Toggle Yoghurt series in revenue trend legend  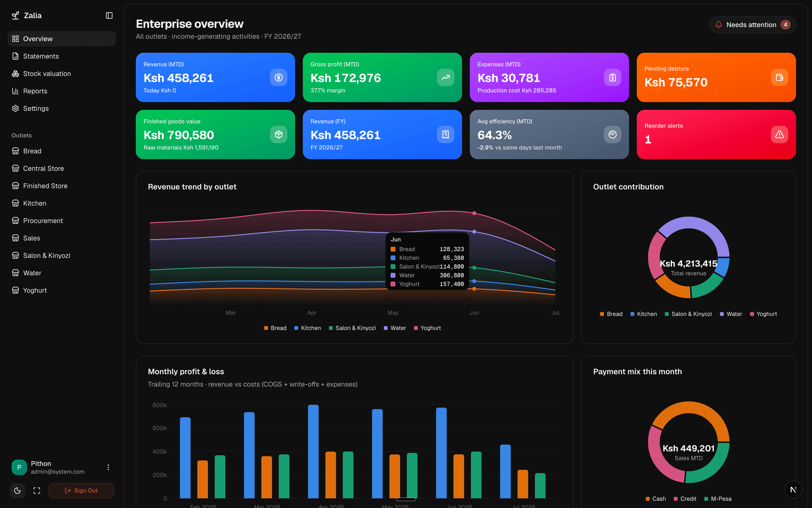[428, 328]
